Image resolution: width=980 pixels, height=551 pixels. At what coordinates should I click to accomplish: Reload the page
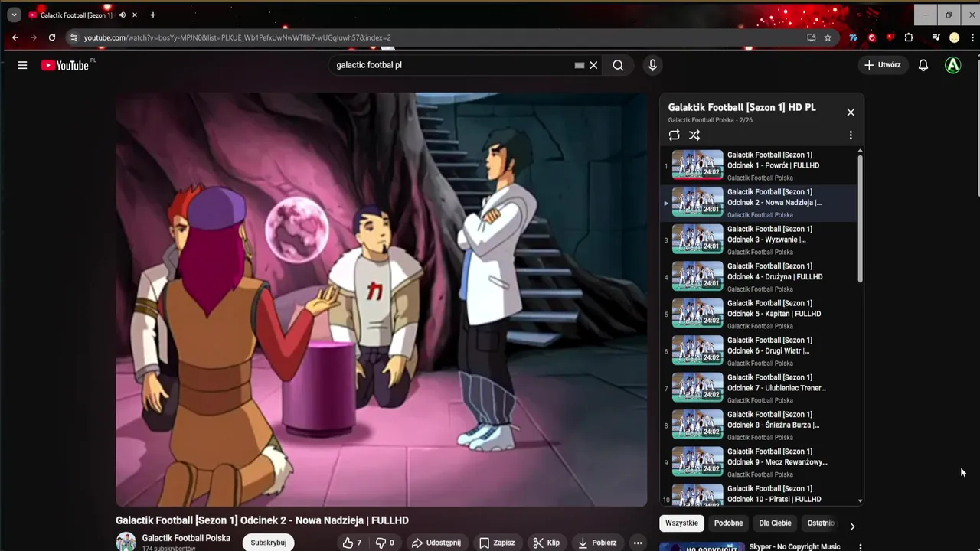click(52, 37)
